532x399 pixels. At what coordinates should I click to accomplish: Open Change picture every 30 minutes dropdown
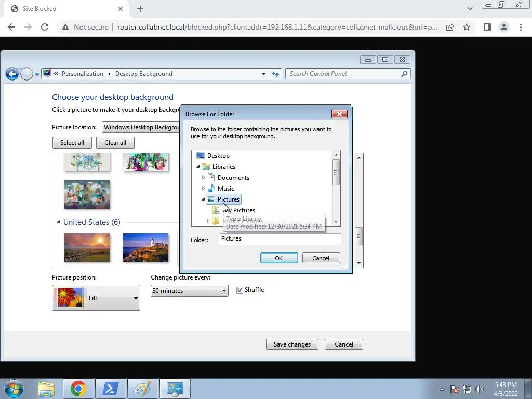pos(189,291)
